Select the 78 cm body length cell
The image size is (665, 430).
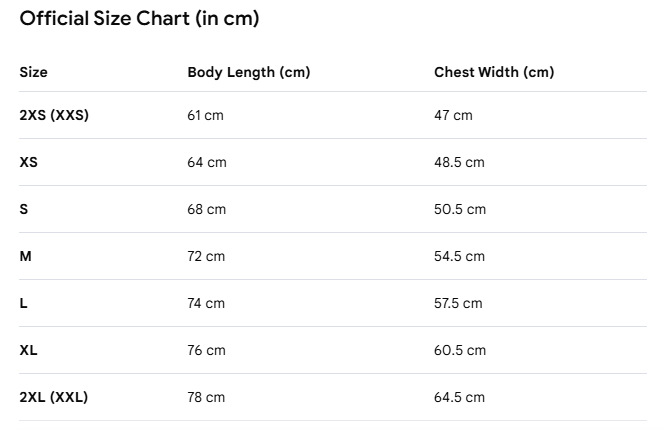click(x=206, y=398)
